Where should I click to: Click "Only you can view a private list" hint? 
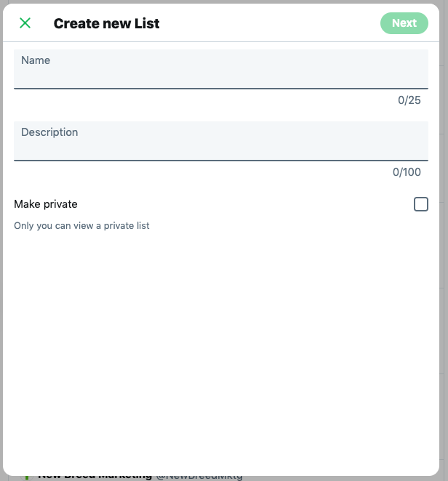pos(81,226)
